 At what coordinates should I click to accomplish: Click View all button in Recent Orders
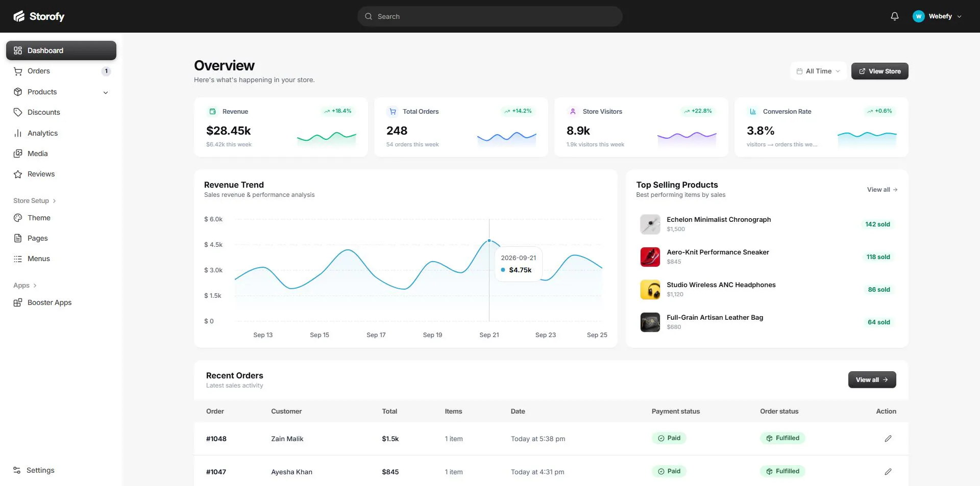pos(872,379)
